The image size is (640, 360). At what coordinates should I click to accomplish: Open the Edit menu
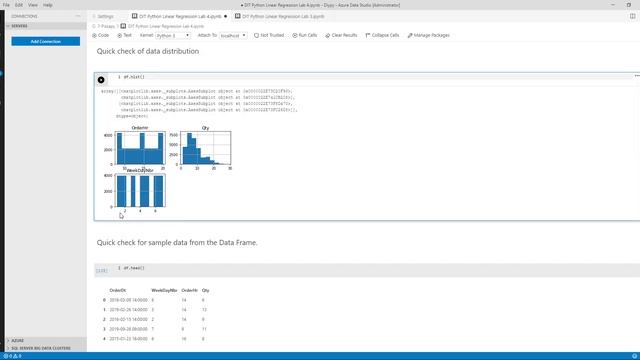click(x=19, y=5)
